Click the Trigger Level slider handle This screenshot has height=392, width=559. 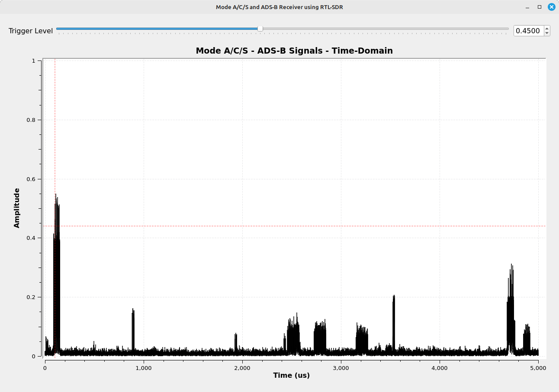point(260,29)
